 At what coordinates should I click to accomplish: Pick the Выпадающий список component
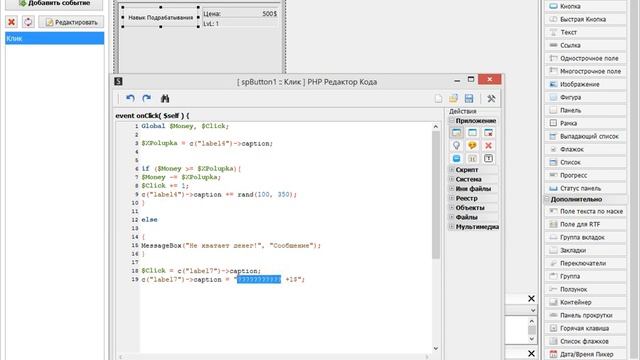click(585, 136)
